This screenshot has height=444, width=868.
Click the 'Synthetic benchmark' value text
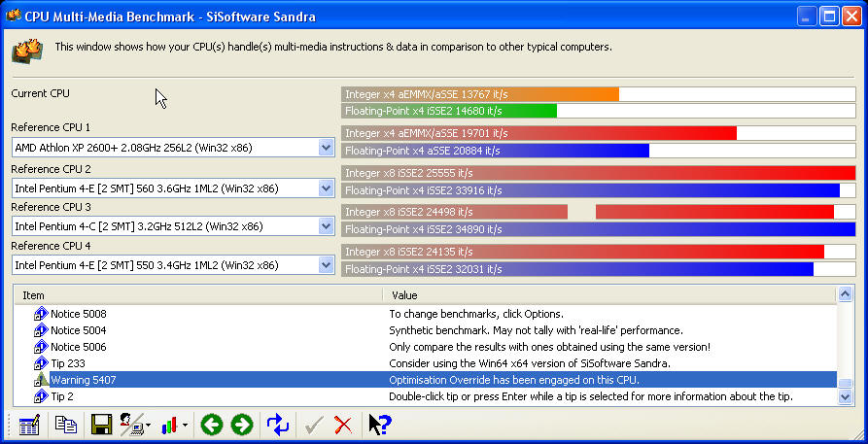coord(536,330)
